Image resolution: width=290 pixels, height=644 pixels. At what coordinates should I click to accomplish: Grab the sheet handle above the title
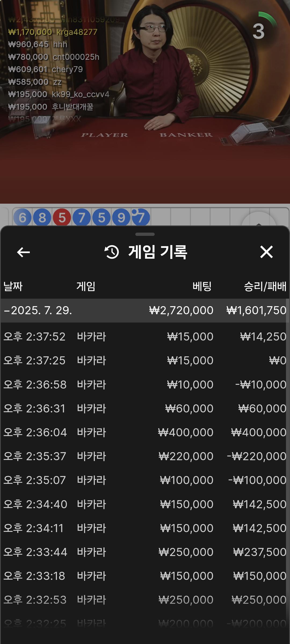click(145, 234)
